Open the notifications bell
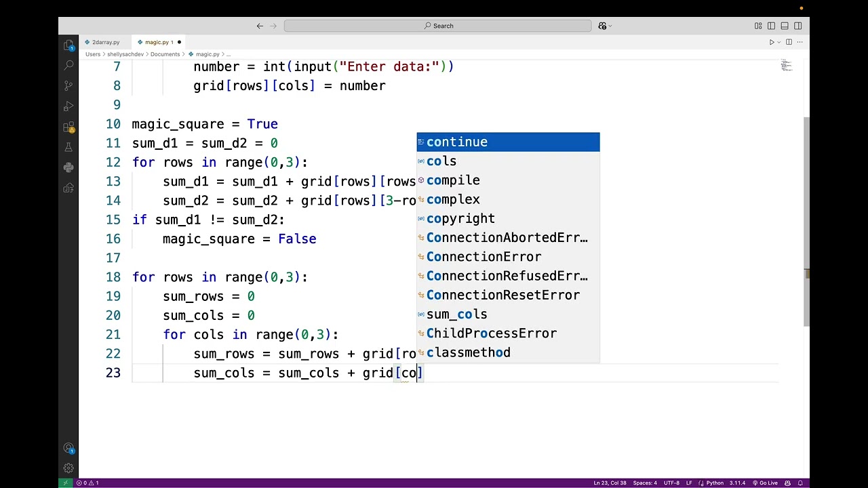This screenshot has width=868, height=488. pos(800,483)
